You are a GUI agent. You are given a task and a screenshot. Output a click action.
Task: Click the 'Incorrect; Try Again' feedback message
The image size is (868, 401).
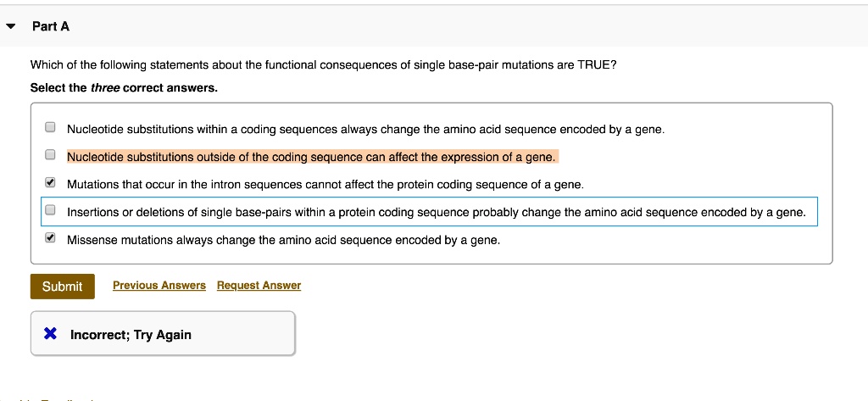click(x=131, y=335)
